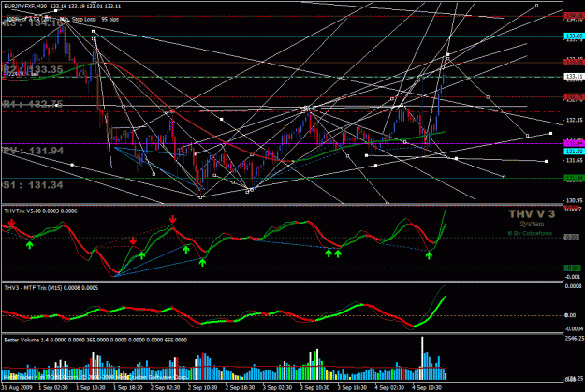Click the cyan 133.80 price tag
This screenshot has height=392, width=585.
pyautogui.click(x=574, y=36)
